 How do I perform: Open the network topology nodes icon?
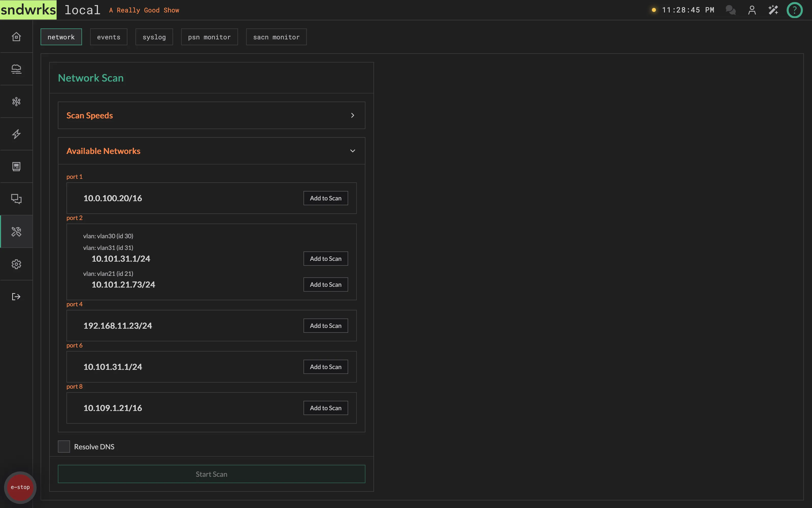pos(16,101)
